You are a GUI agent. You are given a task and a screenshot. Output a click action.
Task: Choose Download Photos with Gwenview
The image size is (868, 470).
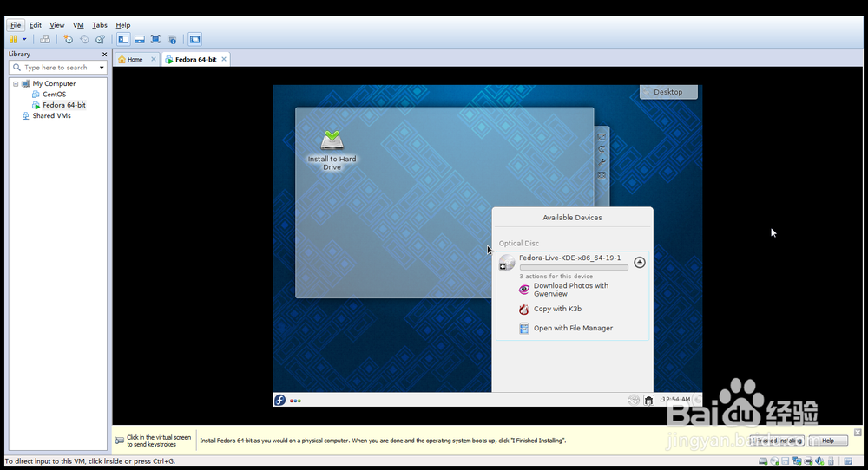tap(571, 290)
